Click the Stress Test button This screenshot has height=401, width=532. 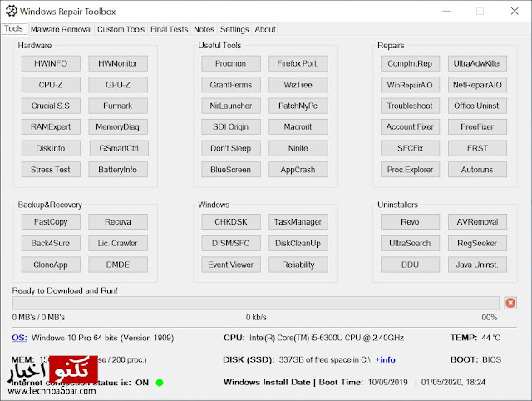tap(51, 170)
